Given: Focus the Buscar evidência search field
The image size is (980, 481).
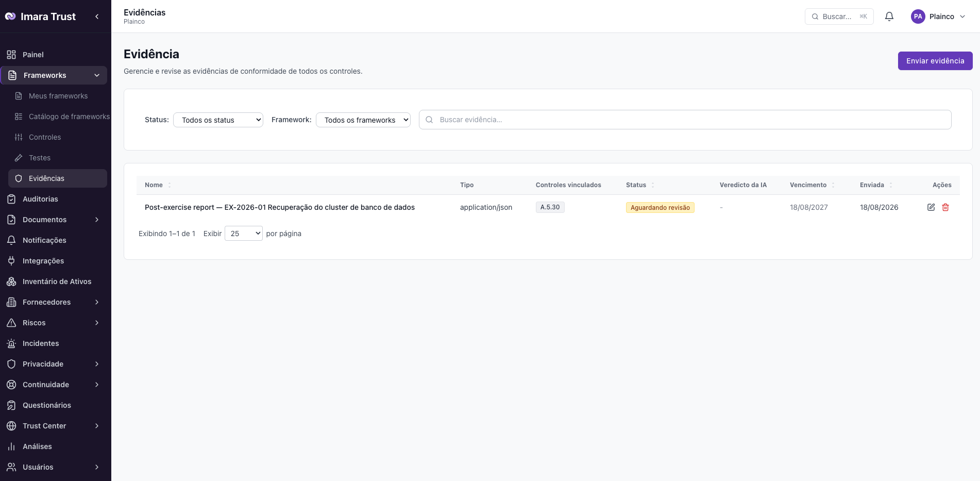Looking at the screenshot, I should click(x=685, y=120).
